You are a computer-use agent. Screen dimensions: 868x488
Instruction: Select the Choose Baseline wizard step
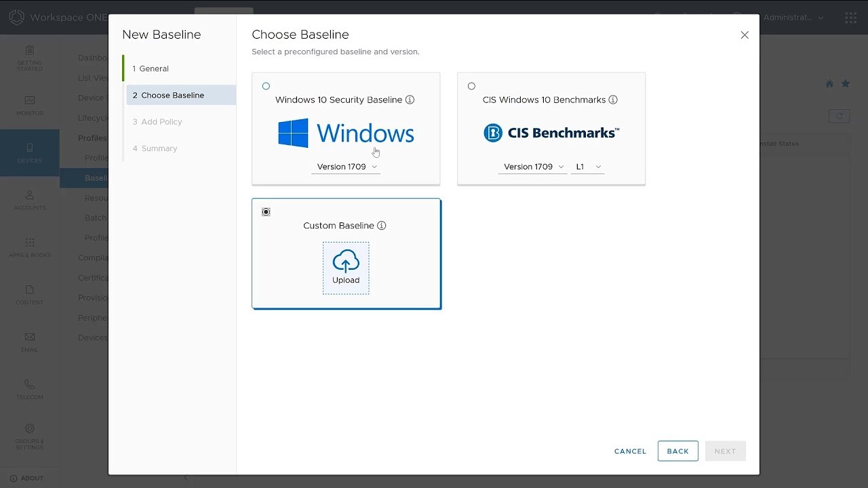coord(172,95)
